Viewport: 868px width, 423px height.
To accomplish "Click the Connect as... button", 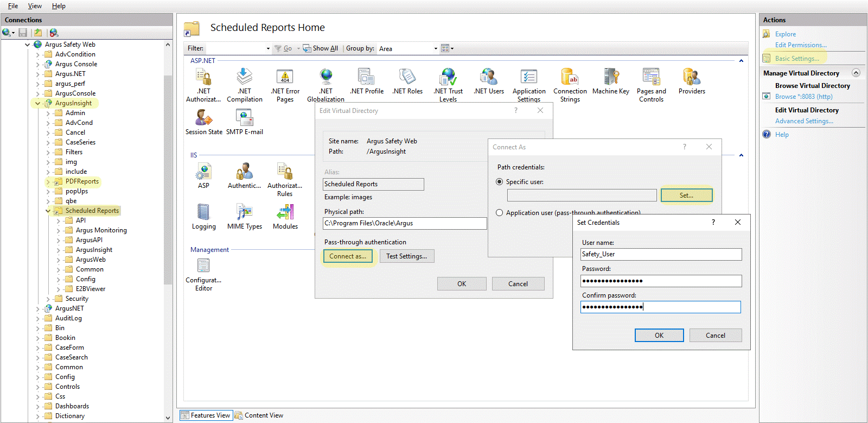I will [x=348, y=256].
